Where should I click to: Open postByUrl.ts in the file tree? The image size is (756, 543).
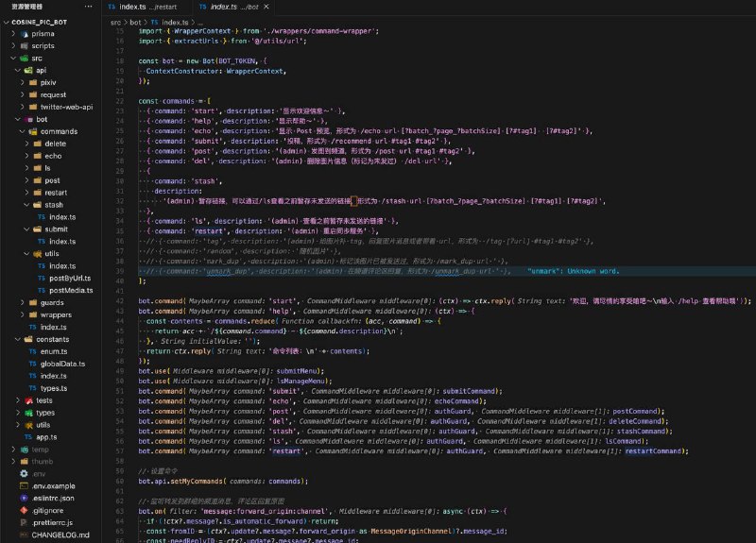(x=71, y=278)
